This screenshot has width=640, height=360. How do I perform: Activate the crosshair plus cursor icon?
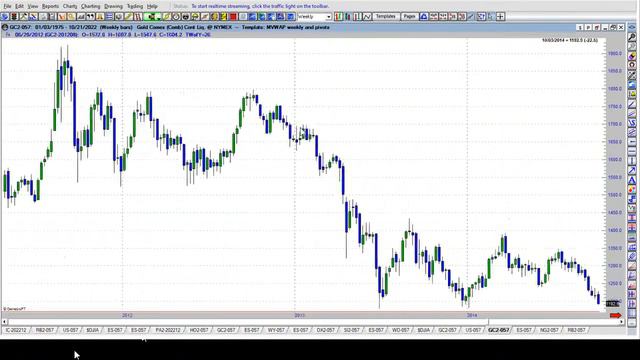(x=500, y=17)
